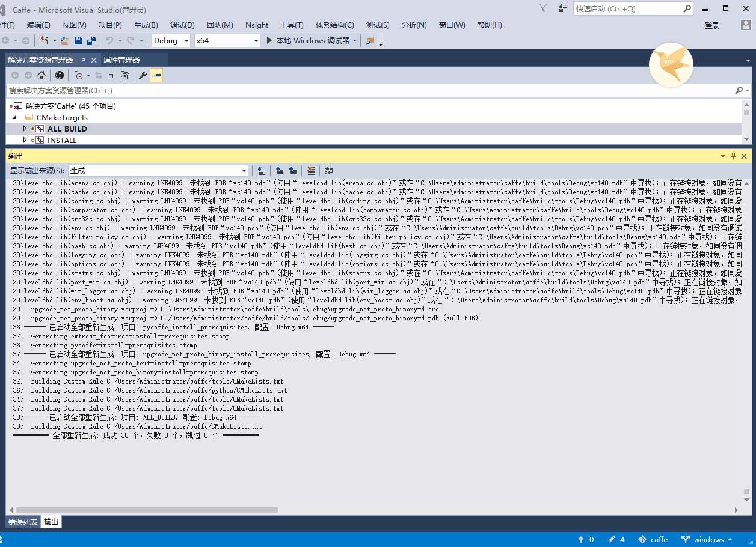Go to next message in Output window

[295, 171]
